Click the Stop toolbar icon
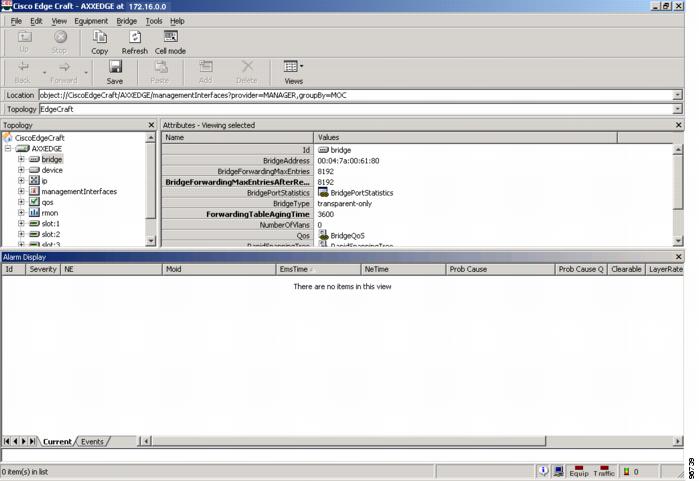The width and height of the screenshot is (699, 481). 60,37
